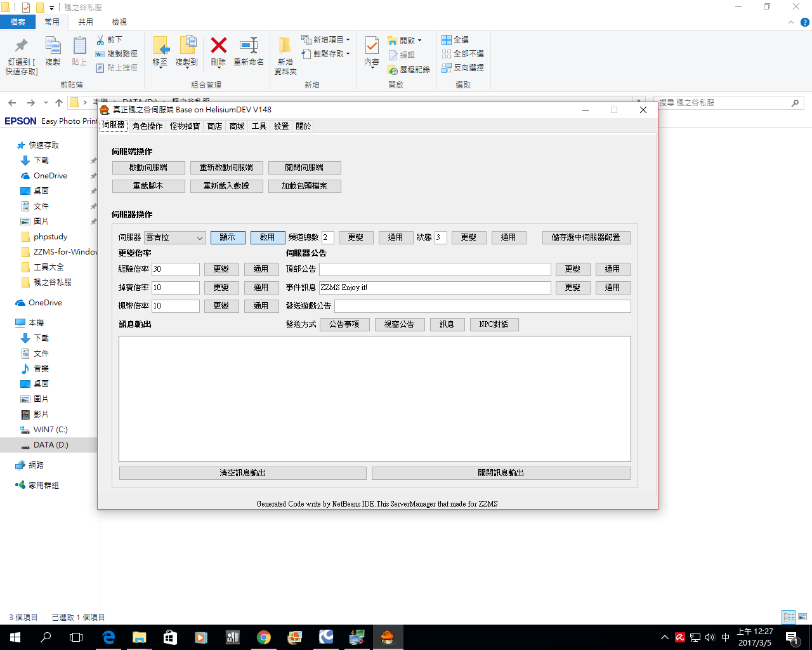Click the Properties (內容) icon
Image resolution: width=812 pixels, height=650 pixels.
click(x=372, y=45)
